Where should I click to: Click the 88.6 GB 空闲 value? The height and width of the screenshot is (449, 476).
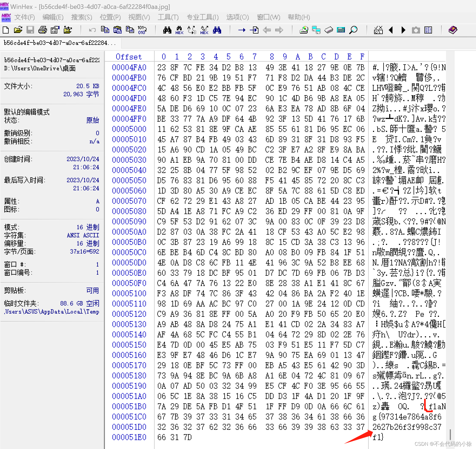(80, 303)
